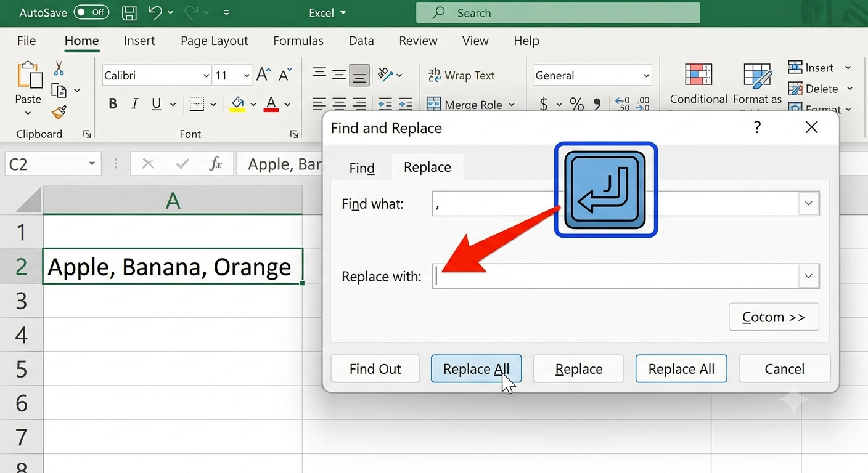Open Customize Quick Access Toolbar dropdown

226,12
